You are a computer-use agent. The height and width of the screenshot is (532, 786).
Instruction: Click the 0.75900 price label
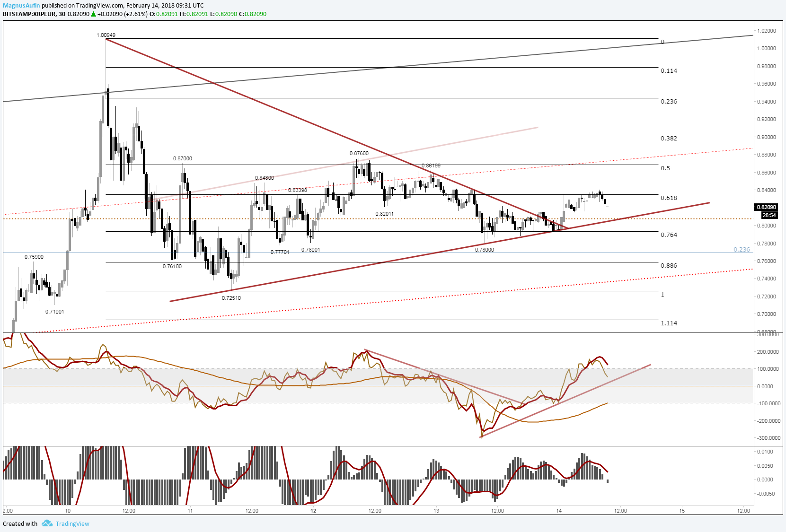point(34,257)
